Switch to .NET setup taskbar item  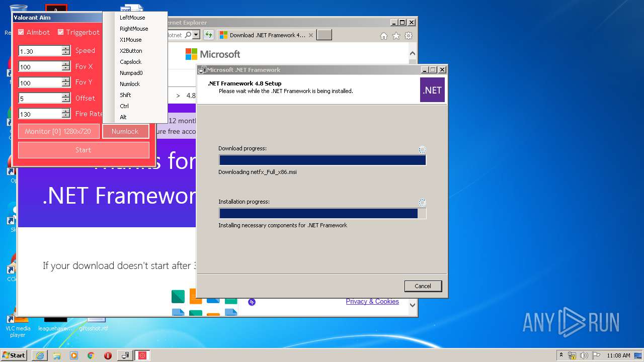click(x=125, y=355)
